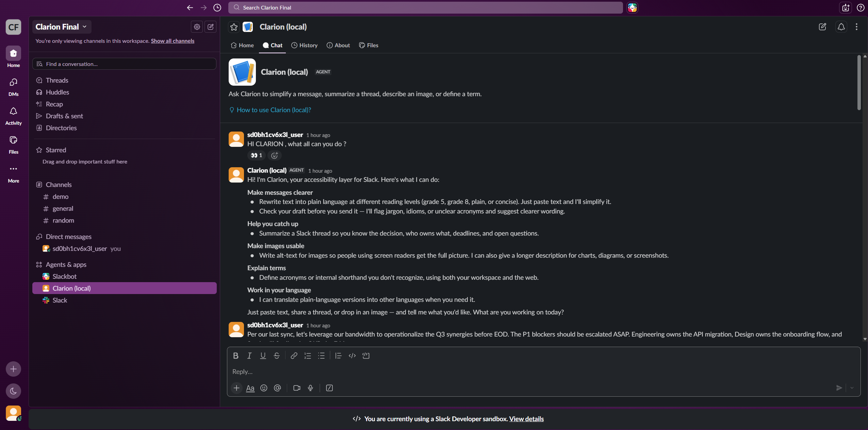
Task: Open the emoji picker in composer
Action: 264,388
